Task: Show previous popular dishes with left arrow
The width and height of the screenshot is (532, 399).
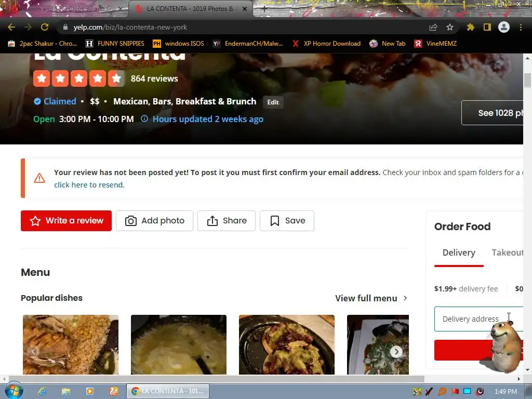Action: (x=33, y=352)
